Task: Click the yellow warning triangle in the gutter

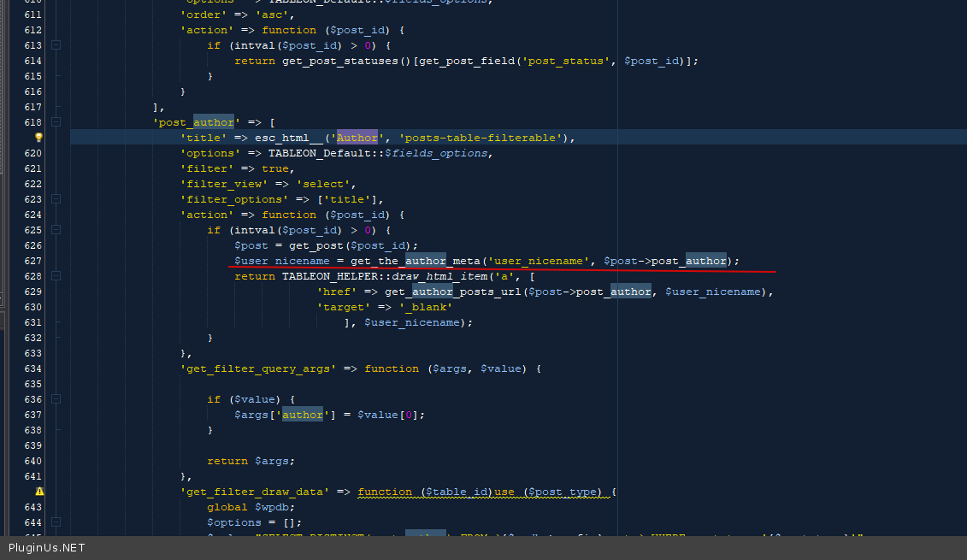Action: [38, 492]
